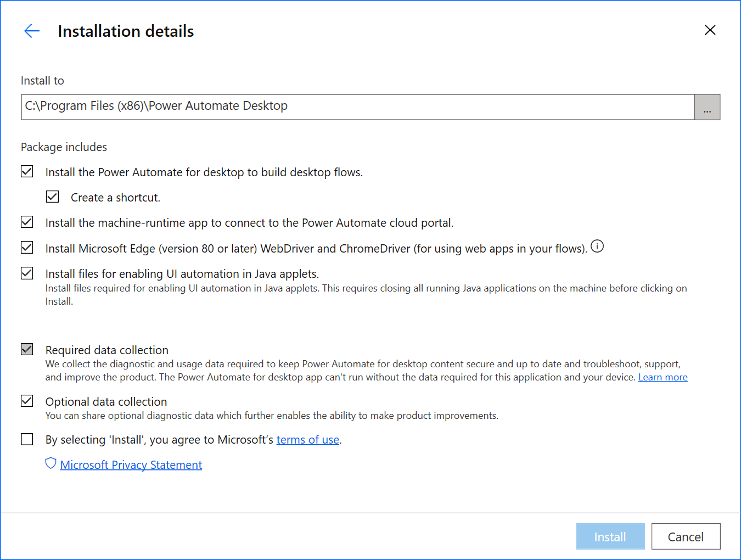Uncheck Java applets UI automation checkbox

pos(27,273)
